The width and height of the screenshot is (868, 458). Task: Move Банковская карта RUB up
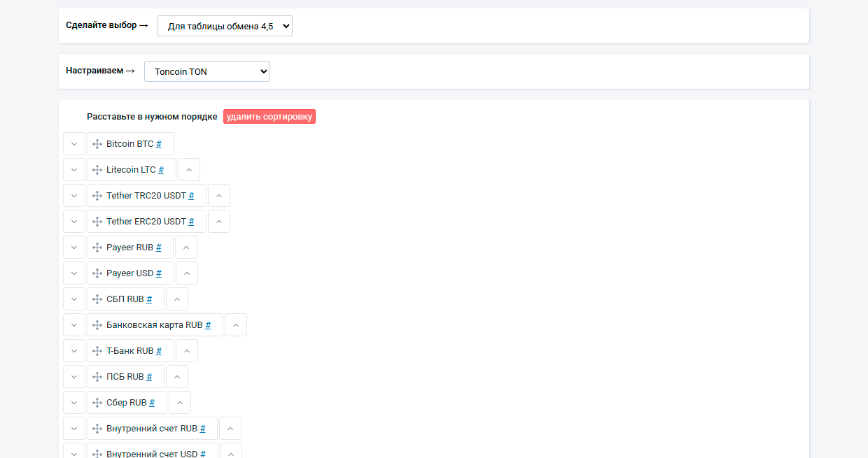236,325
